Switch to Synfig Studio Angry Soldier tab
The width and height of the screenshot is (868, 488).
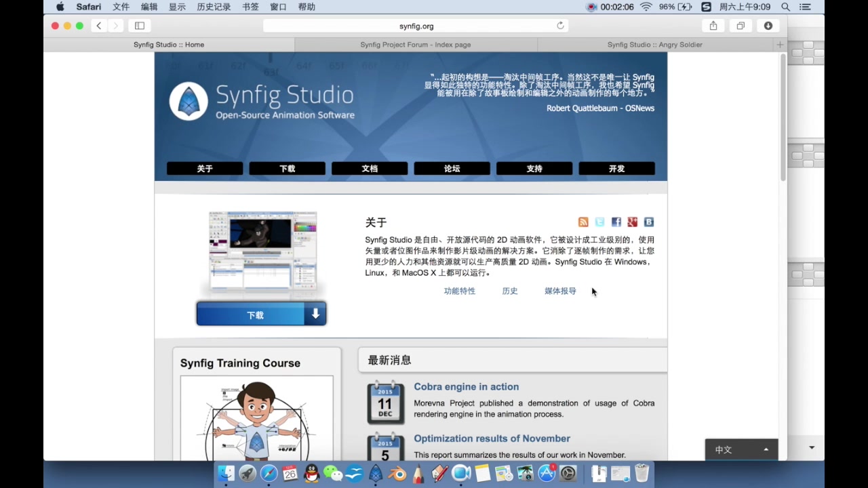point(655,45)
